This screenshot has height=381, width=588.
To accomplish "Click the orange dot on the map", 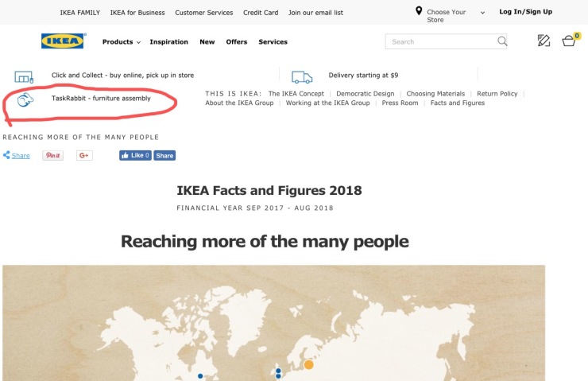I will point(308,364).
